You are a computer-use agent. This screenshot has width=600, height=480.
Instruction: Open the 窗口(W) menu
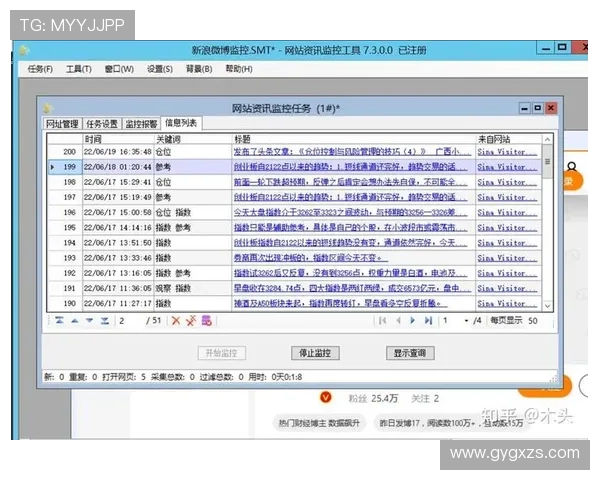coord(119,69)
